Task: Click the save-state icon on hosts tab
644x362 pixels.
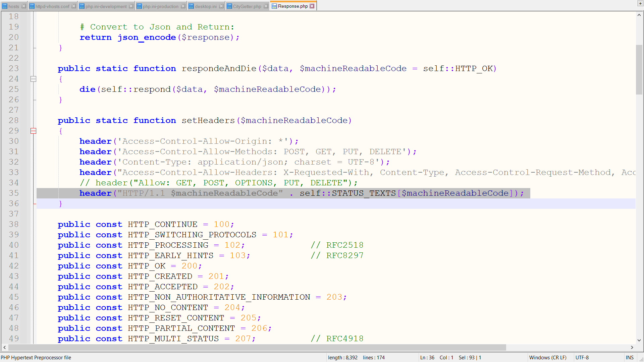Action: pyautogui.click(x=5, y=6)
